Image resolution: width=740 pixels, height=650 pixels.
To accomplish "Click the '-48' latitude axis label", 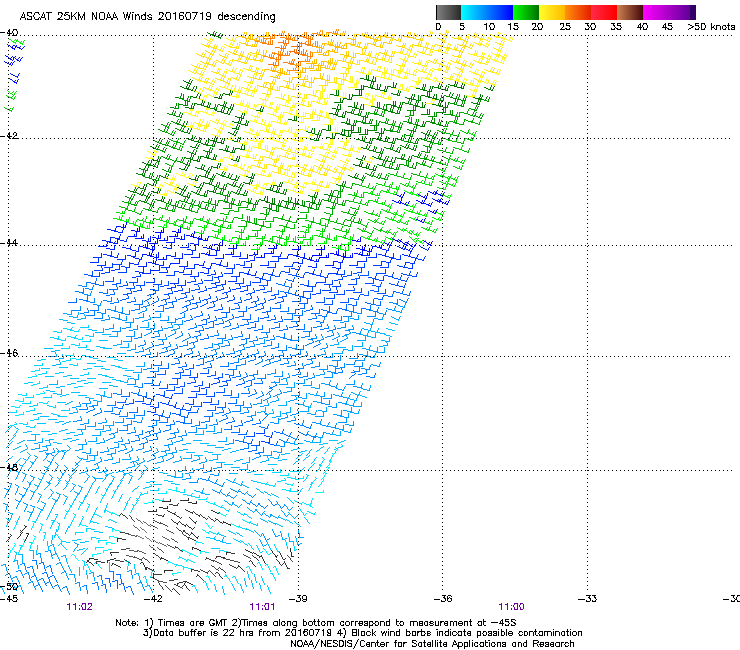I will [x=9, y=467].
